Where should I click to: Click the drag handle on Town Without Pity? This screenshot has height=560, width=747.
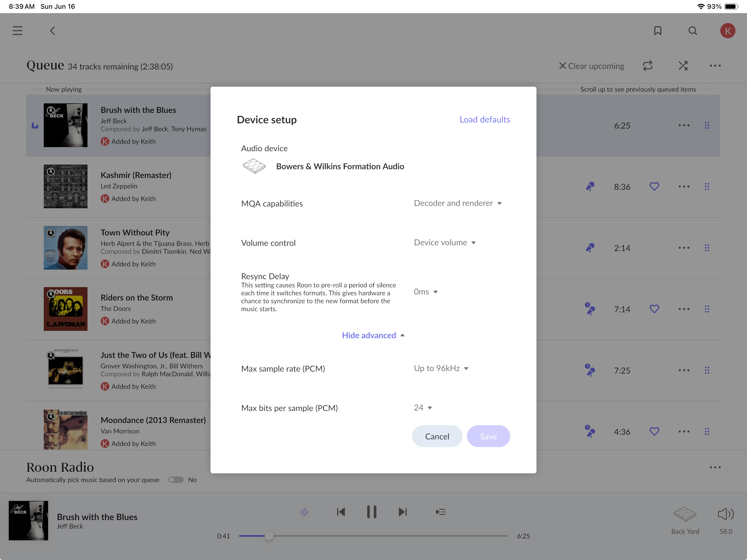coord(707,247)
